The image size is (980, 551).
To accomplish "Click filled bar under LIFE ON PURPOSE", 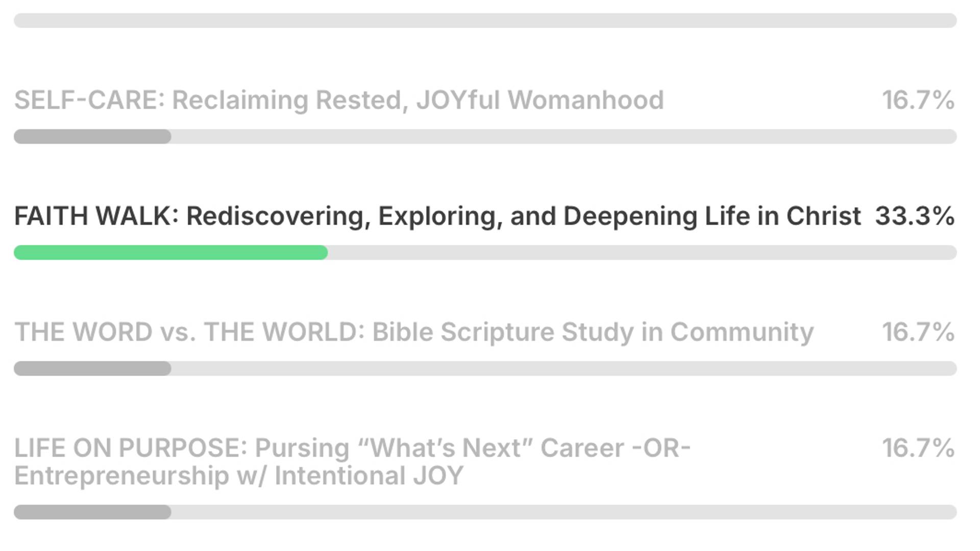I will point(92,512).
